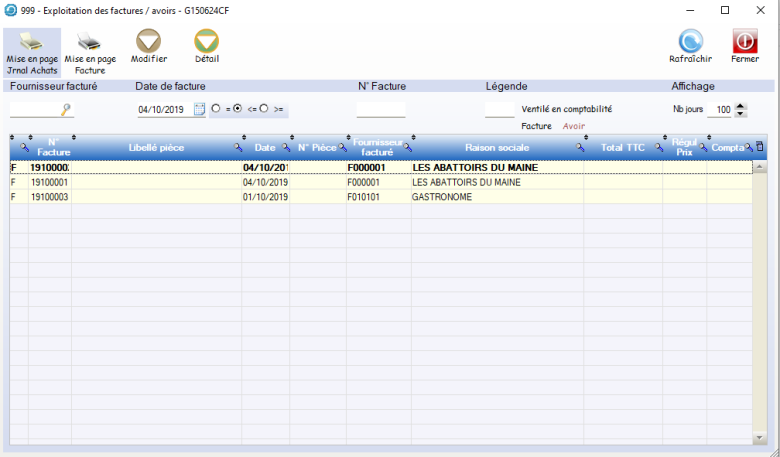Click the red Fermer icon
The image size is (780, 457).
tap(745, 46)
